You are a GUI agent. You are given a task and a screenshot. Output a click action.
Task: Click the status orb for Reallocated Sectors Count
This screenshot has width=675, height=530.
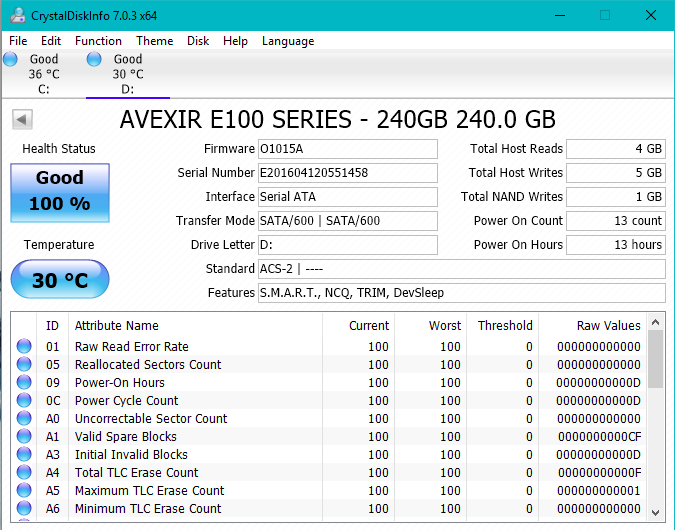[24, 364]
